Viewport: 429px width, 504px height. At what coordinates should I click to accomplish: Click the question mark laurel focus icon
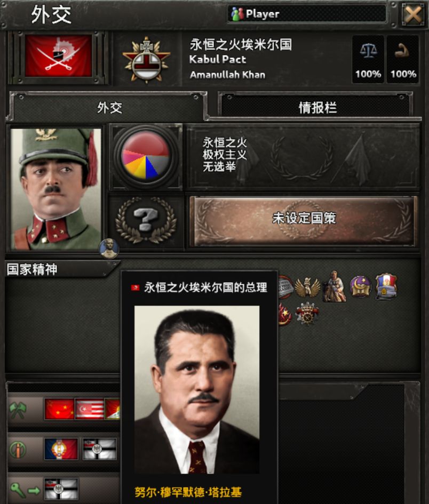click(x=146, y=220)
